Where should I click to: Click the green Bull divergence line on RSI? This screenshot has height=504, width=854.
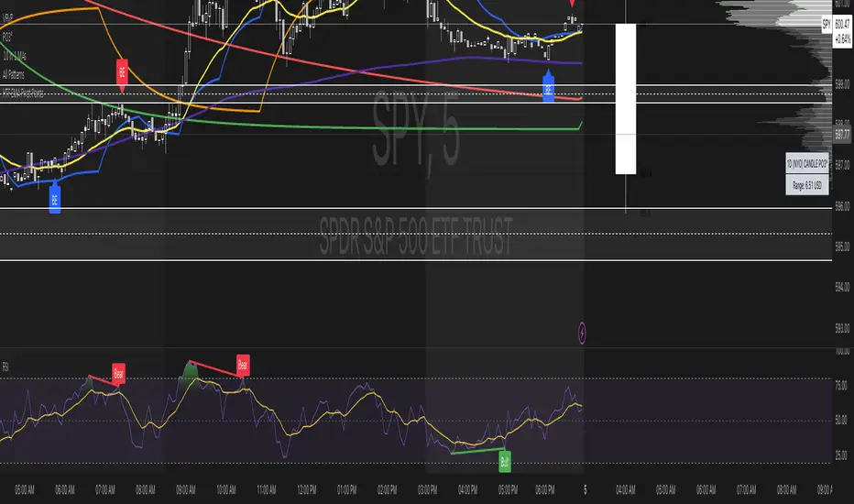[477, 451]
